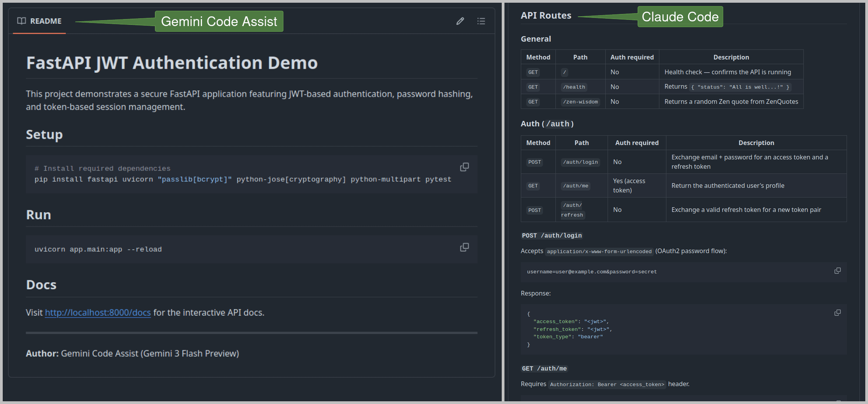
Task: Click POST method in the /auth/refresh row
Action: click(534, 210)
